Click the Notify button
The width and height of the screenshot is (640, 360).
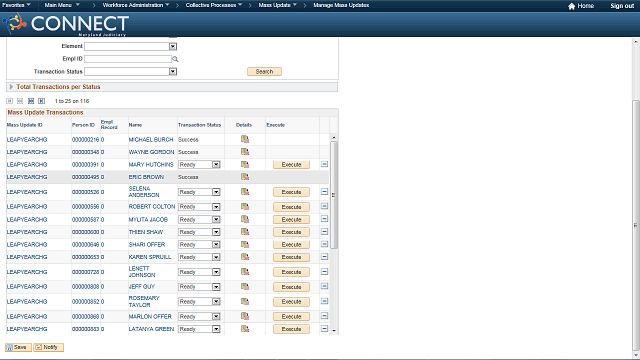49,347
